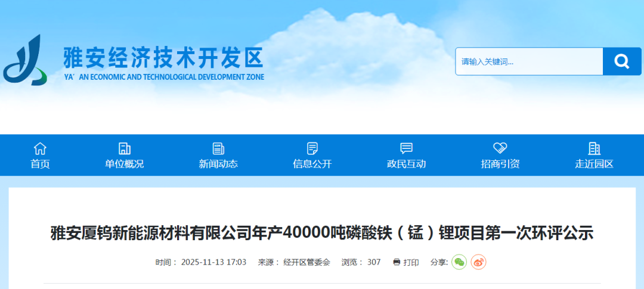Click the Ya'an development zone logo emblem

25,61
